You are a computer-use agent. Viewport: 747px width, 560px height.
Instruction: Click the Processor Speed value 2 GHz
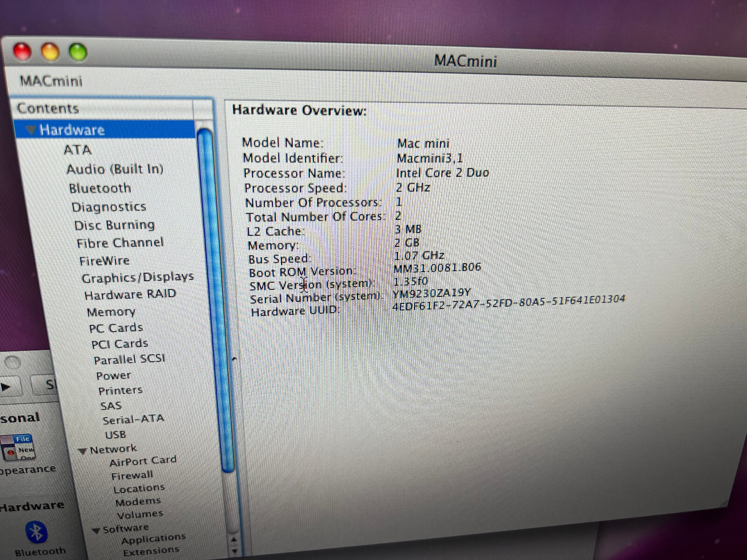pos(413,188)
